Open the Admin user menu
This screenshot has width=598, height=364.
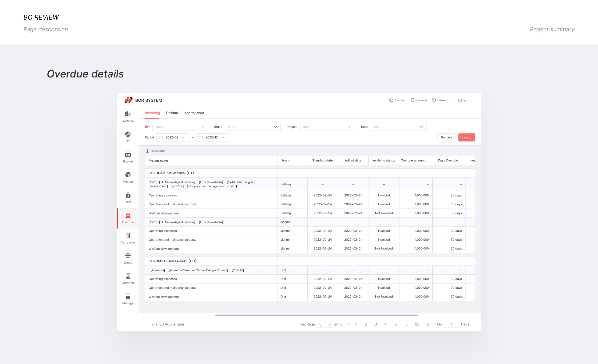click(465, 100)
